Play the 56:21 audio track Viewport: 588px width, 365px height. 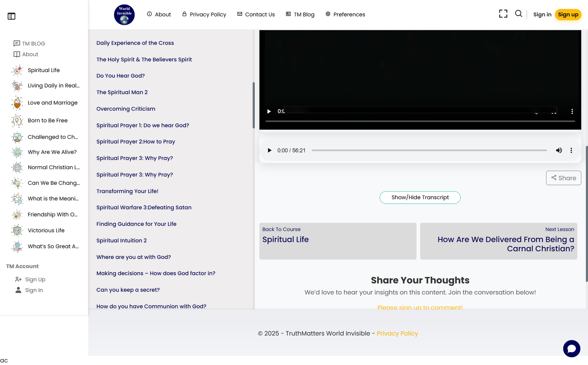[x=269, y=150]
